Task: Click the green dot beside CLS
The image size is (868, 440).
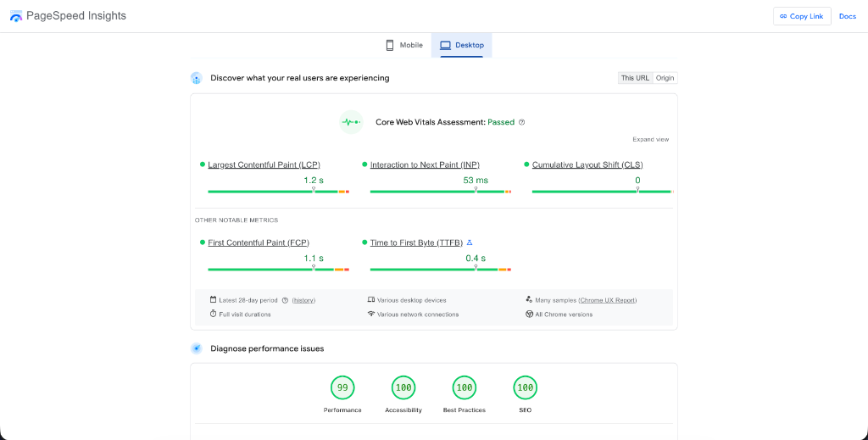Action: (x=527, y=164)
